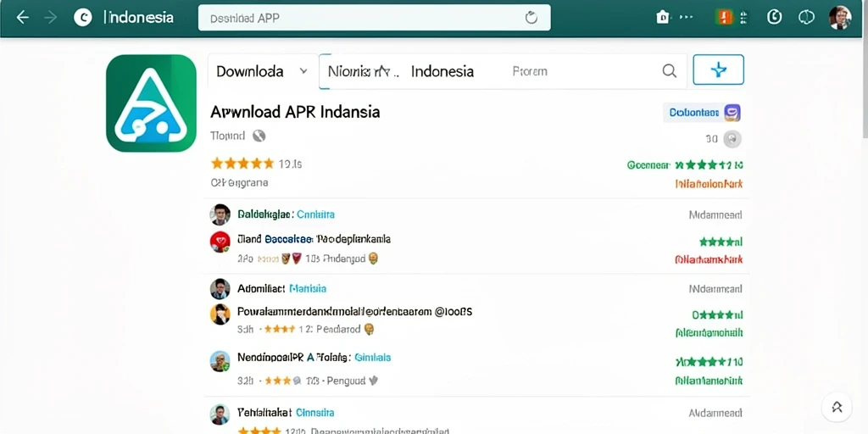
Task: Go back with the left arrow
Action: (x=22, y=18)
